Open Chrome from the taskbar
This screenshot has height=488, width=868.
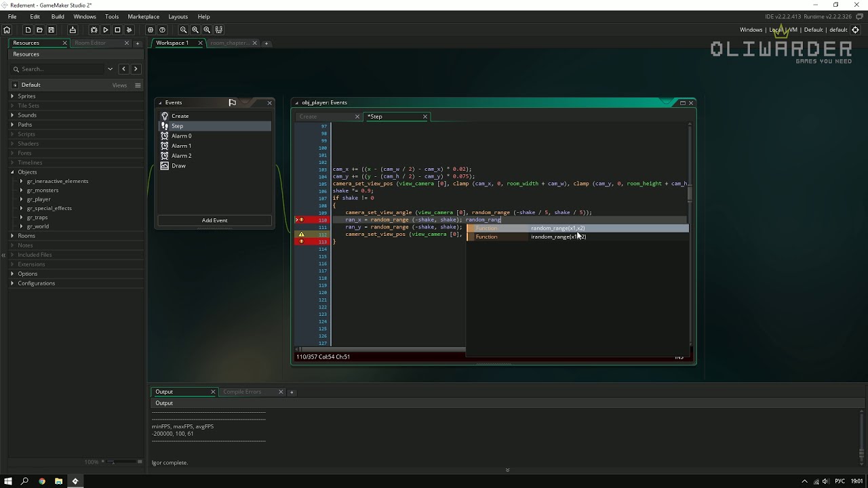click(x=41, y=481)
